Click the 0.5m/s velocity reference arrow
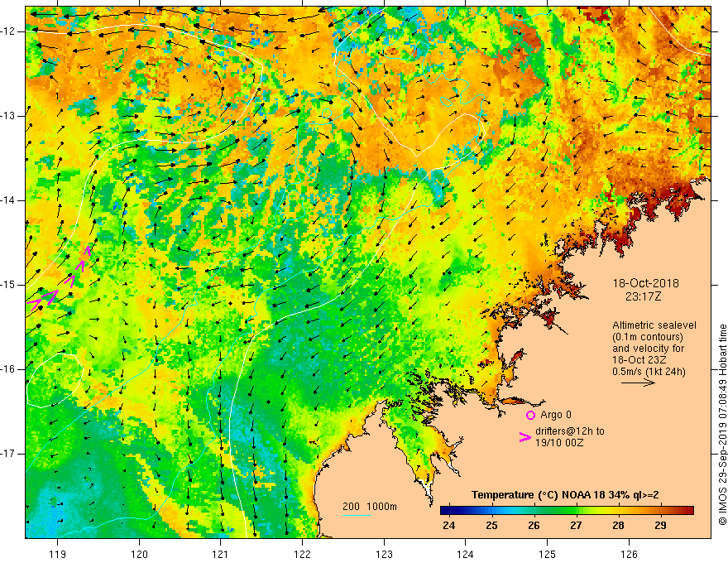The height and width of the screenshot is (563, 728). (x=638, y=383)
